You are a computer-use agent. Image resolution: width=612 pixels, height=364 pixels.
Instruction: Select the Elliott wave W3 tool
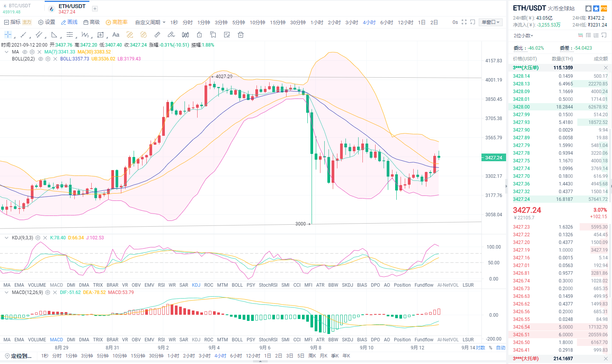(x=85, y=35)
